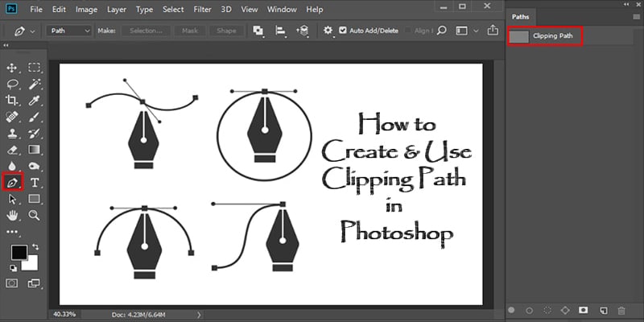The width and height of the screenshot is (644, 322).
Task: Select the Eraser tool
Action: click(x=12, y=150)
